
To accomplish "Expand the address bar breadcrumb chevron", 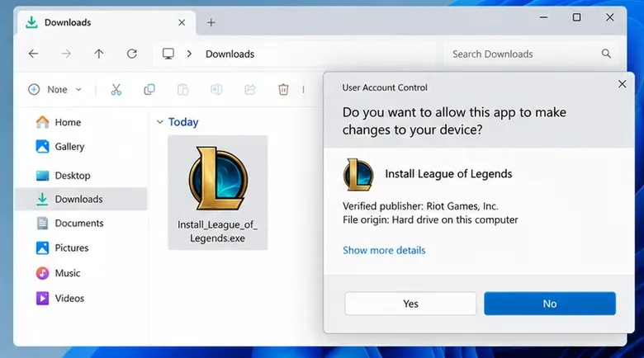I will [x=189, y=54].
